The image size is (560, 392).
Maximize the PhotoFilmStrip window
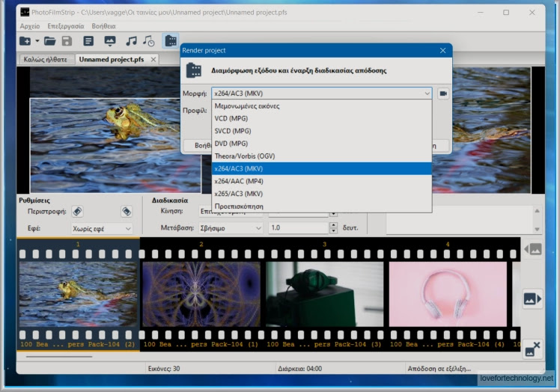click(506, 13)
